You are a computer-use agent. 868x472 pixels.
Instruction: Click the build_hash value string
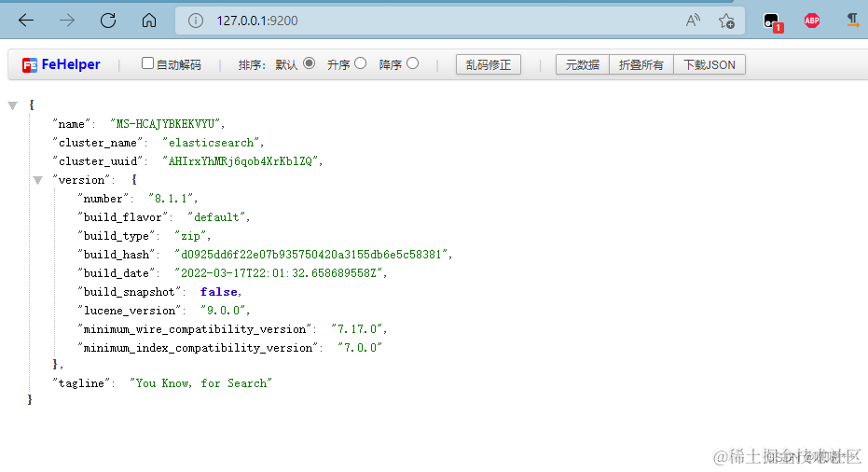[311, 255]
